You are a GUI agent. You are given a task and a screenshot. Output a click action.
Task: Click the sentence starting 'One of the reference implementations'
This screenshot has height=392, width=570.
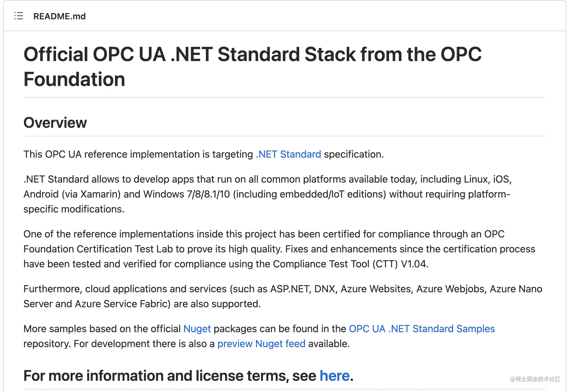coord(279,249)
